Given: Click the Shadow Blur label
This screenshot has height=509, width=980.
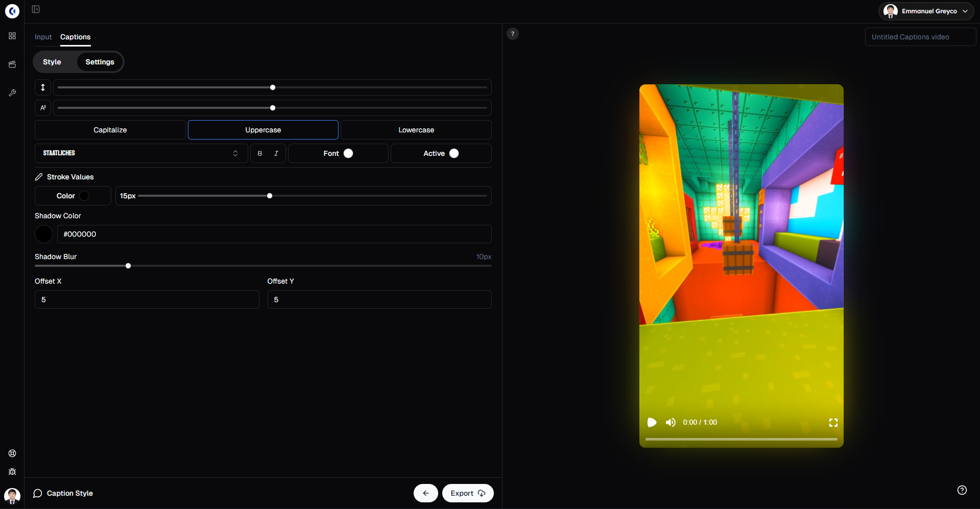Looking at the screenshot, I should coord(56,257).
